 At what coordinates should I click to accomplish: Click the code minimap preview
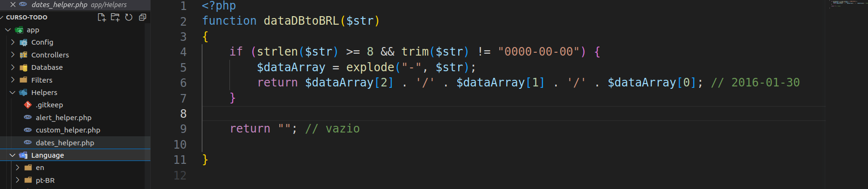click(847, 4)
